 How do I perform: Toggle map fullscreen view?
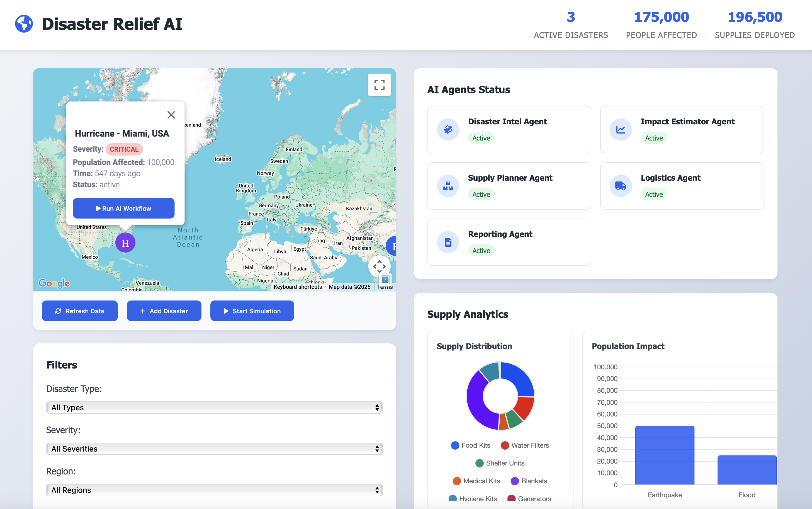379,85
